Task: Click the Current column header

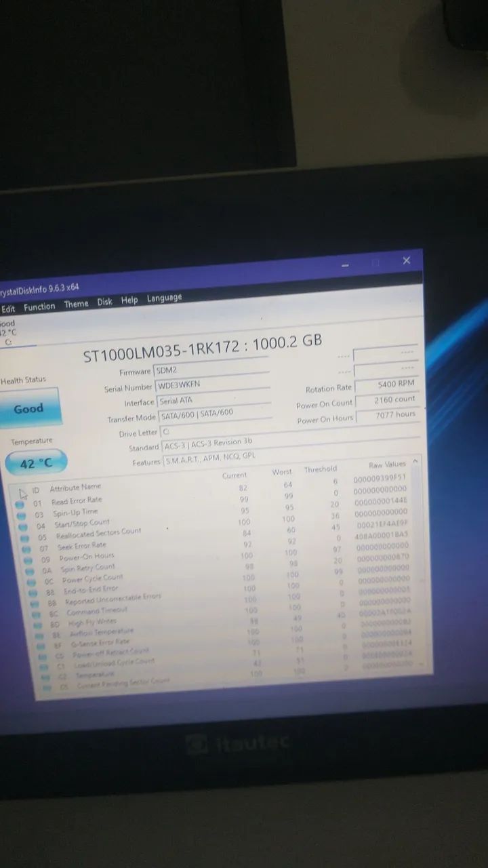Action: (235, 475)
